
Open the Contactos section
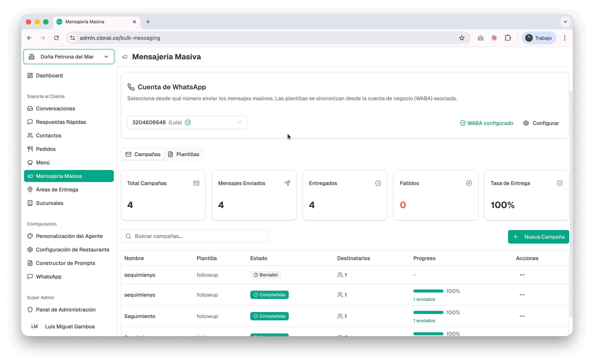pyautogui.click(x=69, y=135)
